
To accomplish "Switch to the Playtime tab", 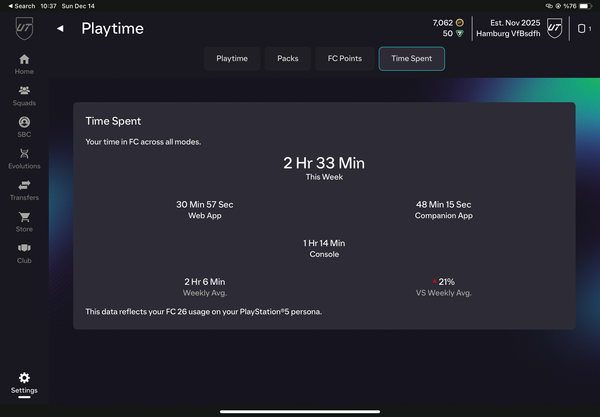I will 232,59.
